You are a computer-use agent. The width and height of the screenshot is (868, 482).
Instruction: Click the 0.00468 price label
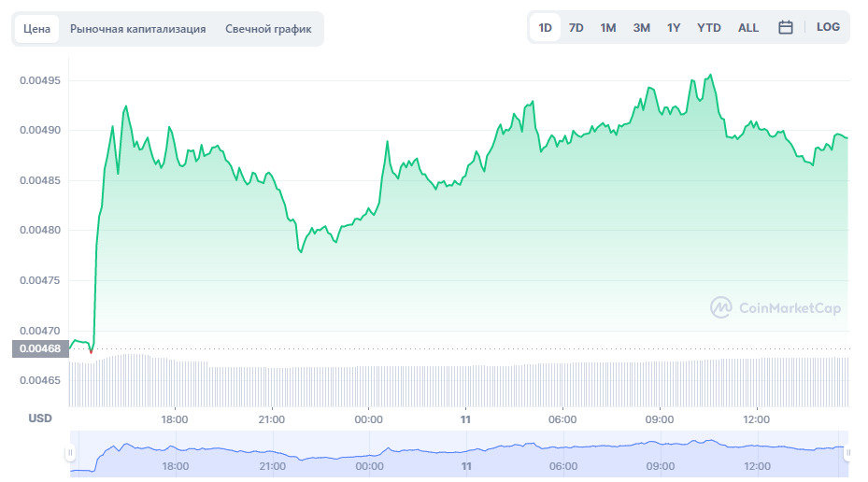pos(39,348)
